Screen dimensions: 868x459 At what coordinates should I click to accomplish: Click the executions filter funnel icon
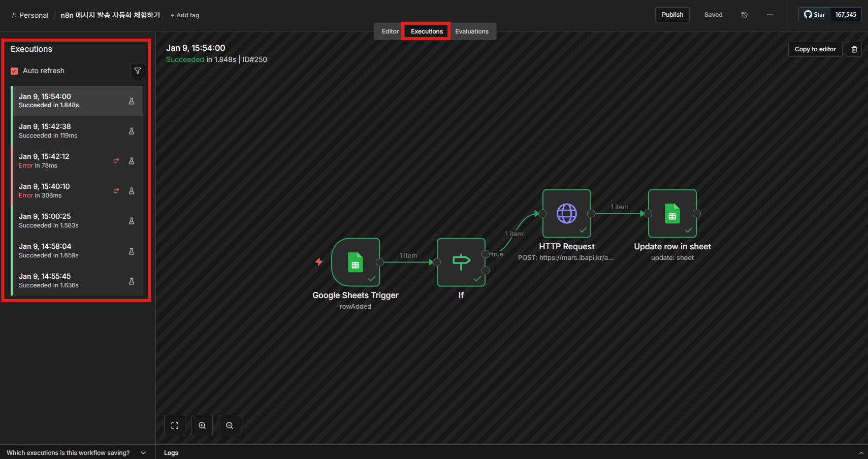point(138,71)
